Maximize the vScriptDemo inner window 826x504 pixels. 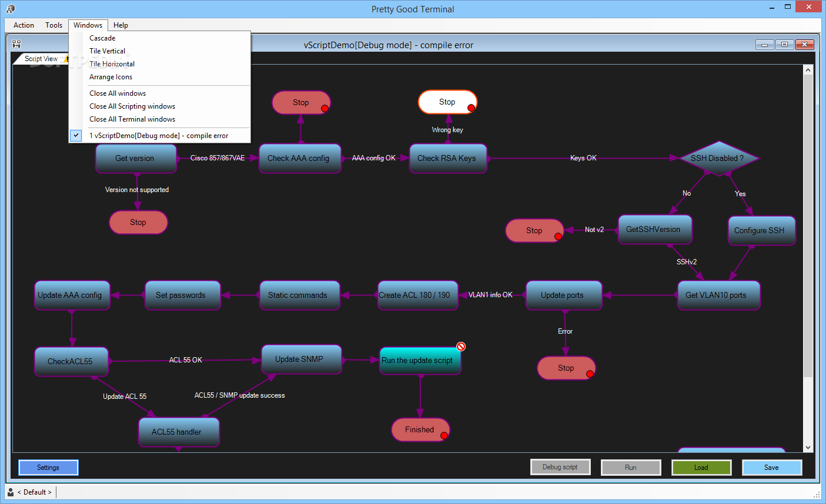(784, 45)
